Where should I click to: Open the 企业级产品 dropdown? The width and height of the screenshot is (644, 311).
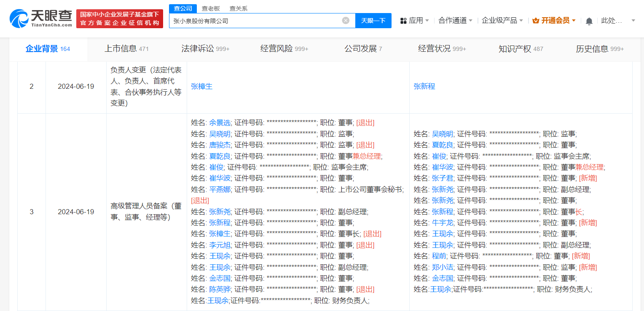click(502, 20)
